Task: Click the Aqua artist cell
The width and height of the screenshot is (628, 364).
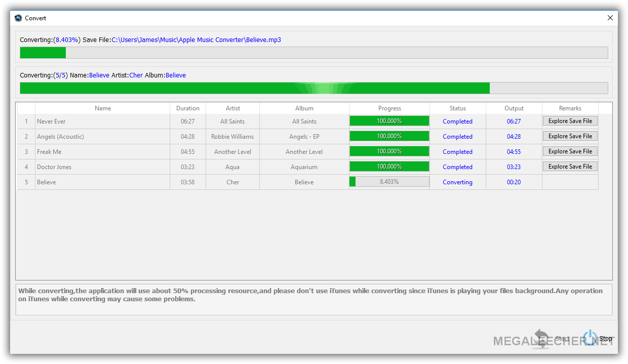Action: (232, 167)
